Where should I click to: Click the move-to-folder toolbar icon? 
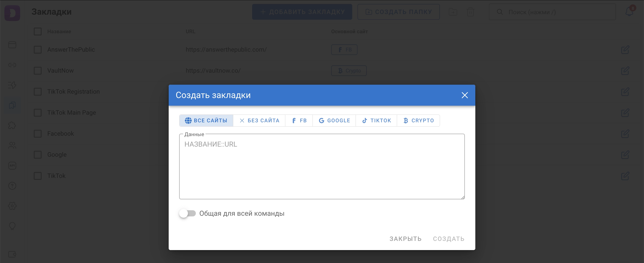pos(453,12)
